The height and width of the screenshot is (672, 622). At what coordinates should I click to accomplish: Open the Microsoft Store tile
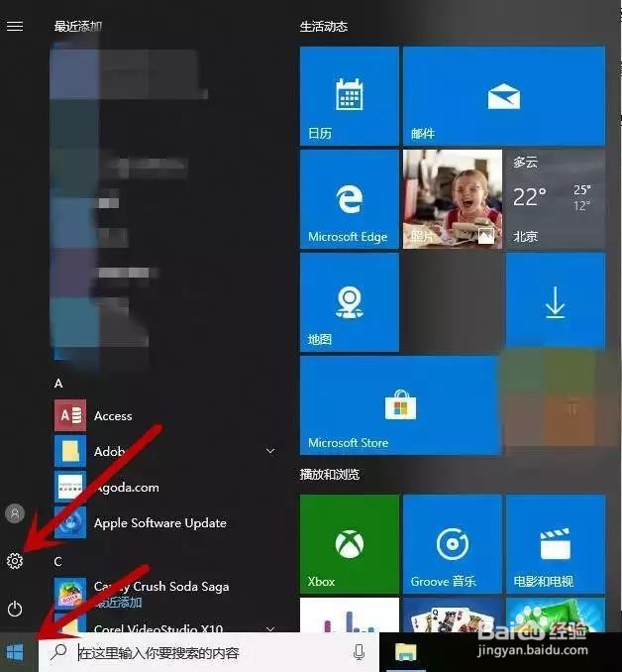400,405
